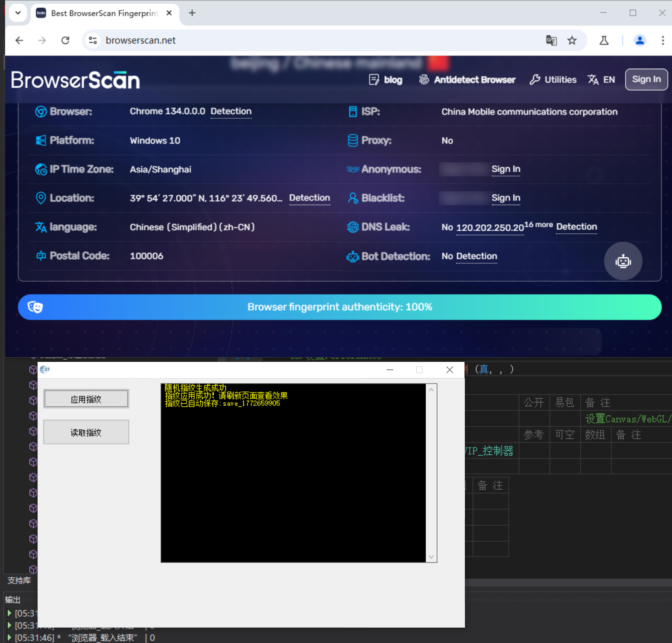Expand the first output log entry triangle
Viewport: 672px width, 643px height.
(9, 613)
